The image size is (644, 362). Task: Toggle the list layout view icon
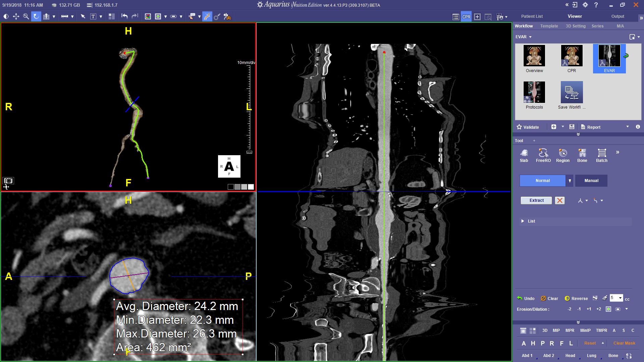[x=455, y=17]
